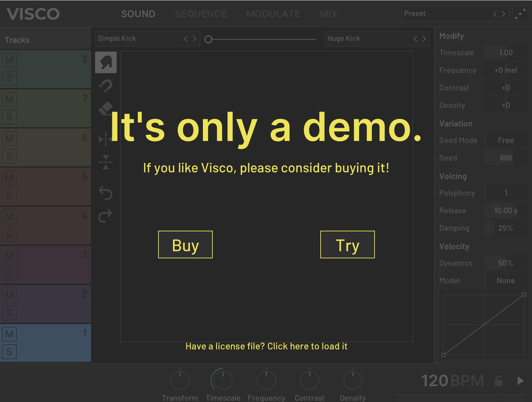Click the 120 BPM tempo display
The height and width of the screenshot is (402, 532).
point(452,381)
